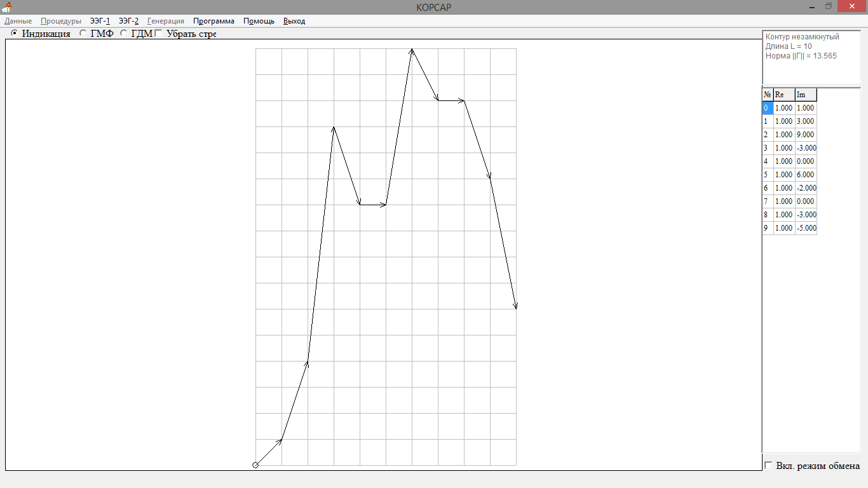The height and width of the screenshot is (488, 868).
Task: Click Re cell in row 4
Action: 784,161
